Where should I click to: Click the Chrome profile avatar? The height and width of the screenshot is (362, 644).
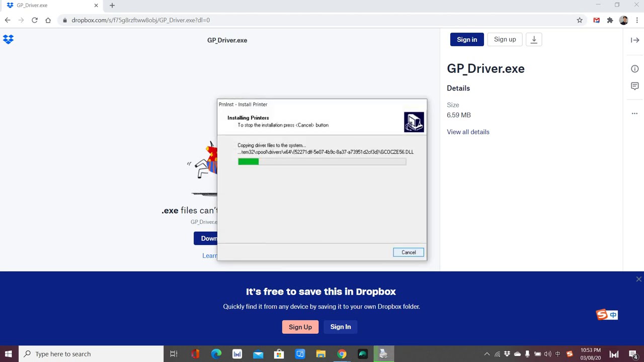click(x=624, y=20)
